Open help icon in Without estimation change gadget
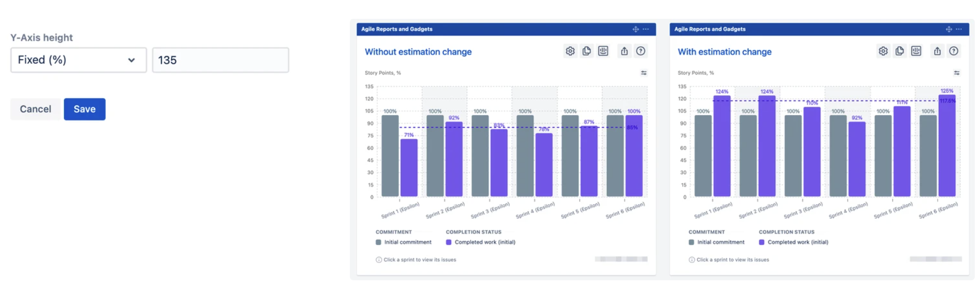The image size is (980, 285). pyautogui.click(x=640, y=51)
